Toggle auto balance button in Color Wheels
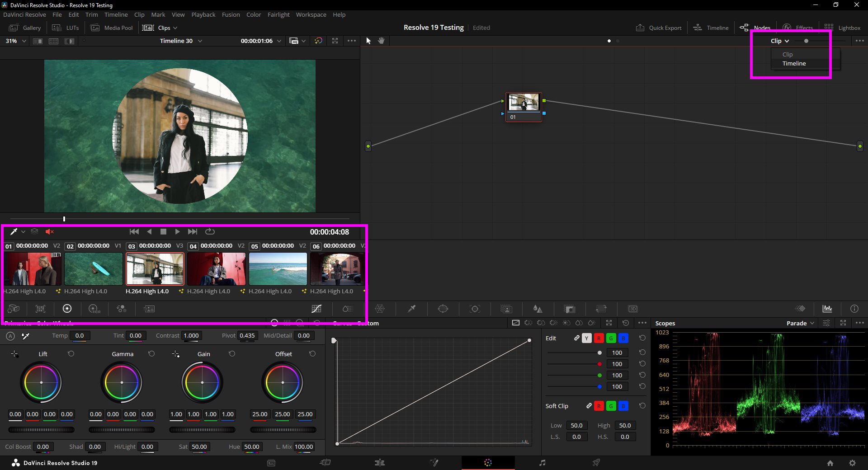Viewport: 868px width, 470px height. (10, 336)
